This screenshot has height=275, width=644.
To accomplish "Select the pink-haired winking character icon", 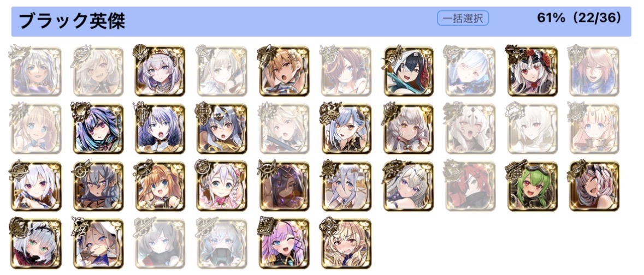I will [x=284, y=243].
